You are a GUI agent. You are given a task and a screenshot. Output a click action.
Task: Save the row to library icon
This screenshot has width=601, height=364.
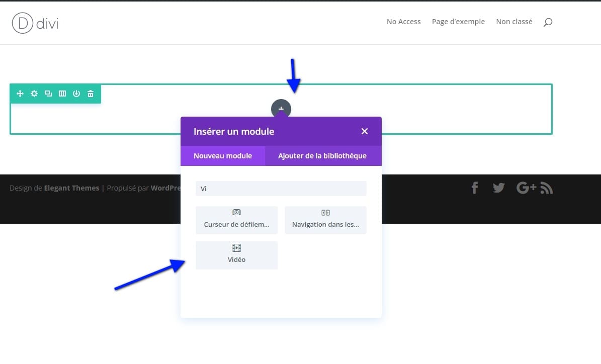click(x=76, y=94)
